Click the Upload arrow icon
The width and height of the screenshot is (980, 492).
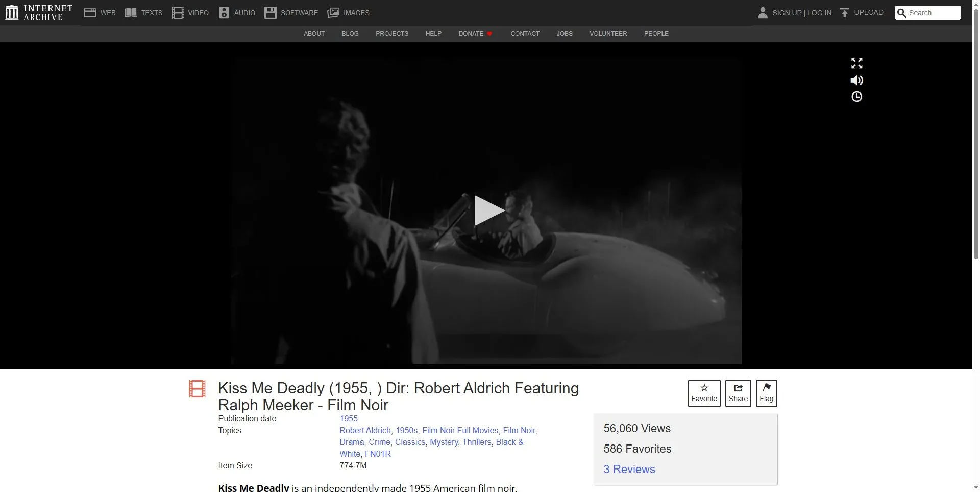[845, 13]
